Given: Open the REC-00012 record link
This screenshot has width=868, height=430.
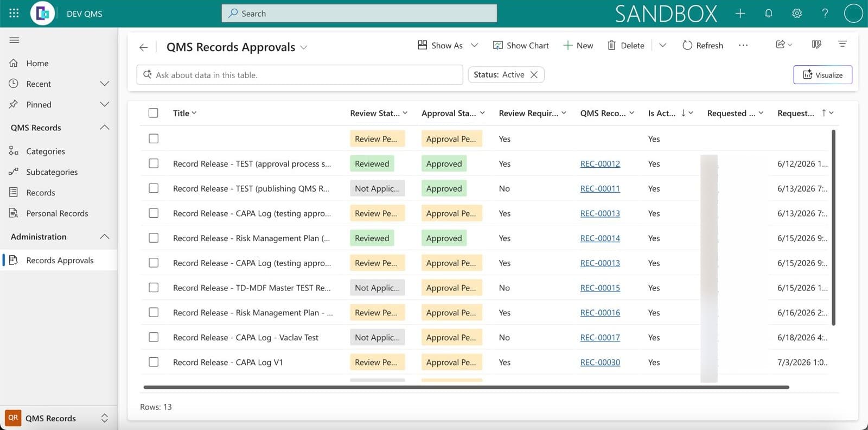Looking at the screenshot, I should click(600, 164).
